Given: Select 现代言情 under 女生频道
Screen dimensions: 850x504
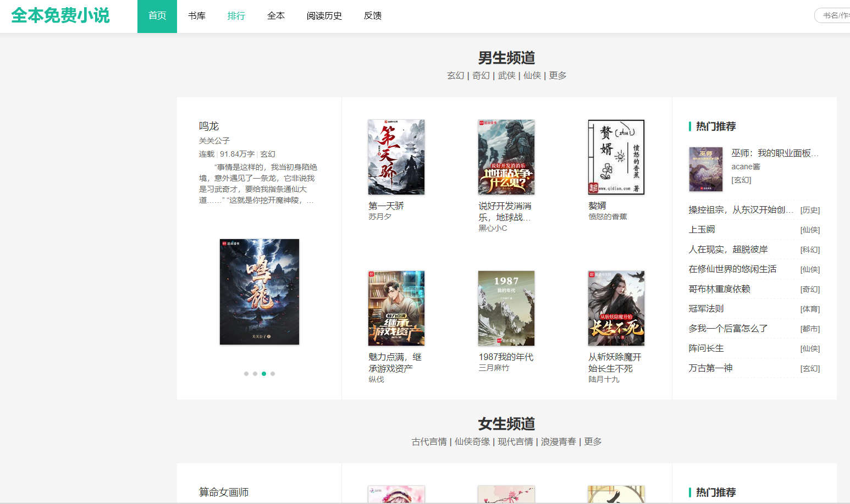Looking at the screenshot, I should point(515,442).
